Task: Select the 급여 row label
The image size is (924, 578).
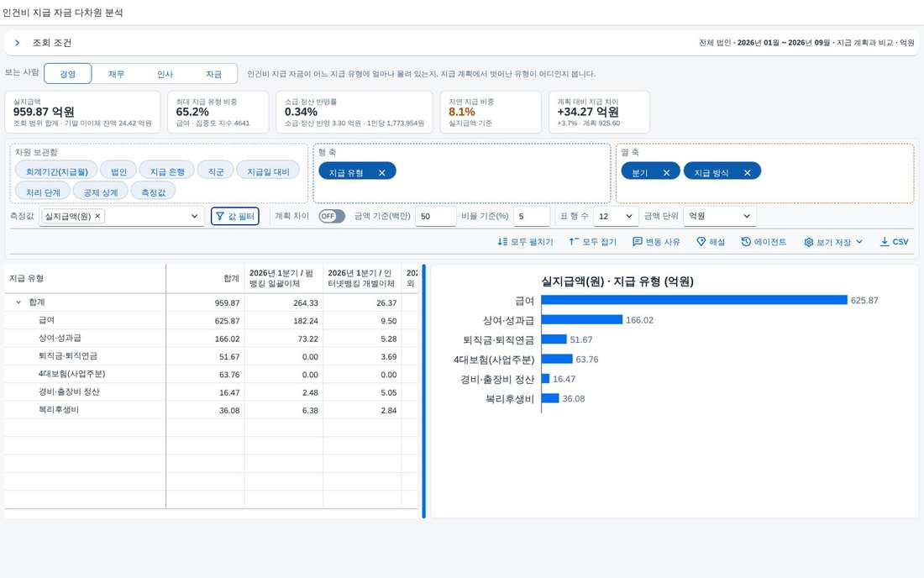Action: coord(46,320)
